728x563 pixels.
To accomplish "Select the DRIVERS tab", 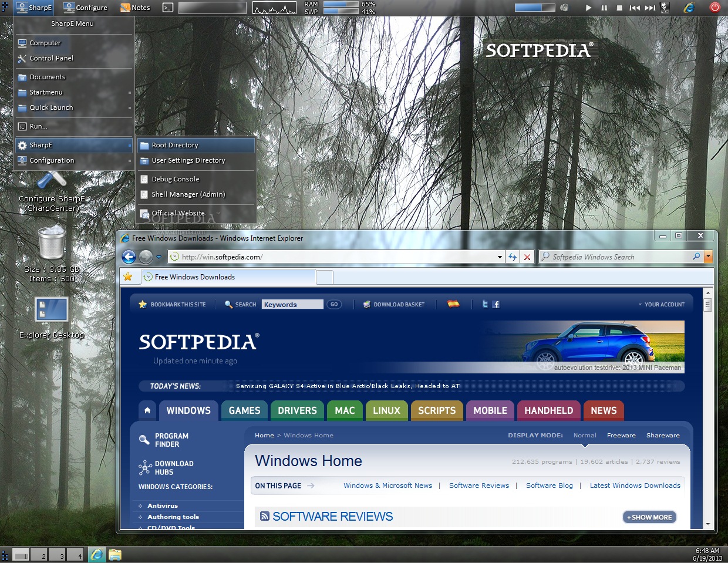I will 297,410.
